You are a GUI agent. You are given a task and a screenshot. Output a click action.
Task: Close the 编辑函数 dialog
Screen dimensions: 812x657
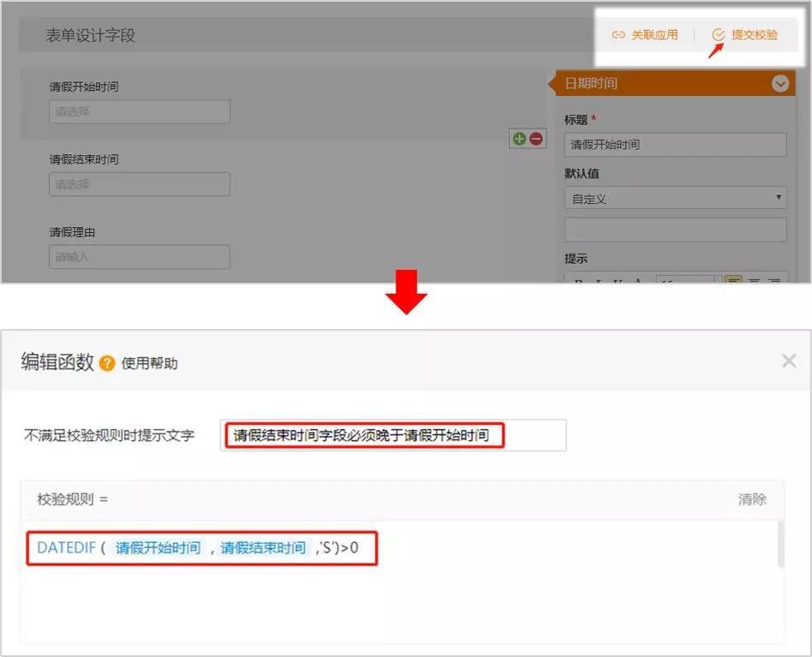point(789,361)
